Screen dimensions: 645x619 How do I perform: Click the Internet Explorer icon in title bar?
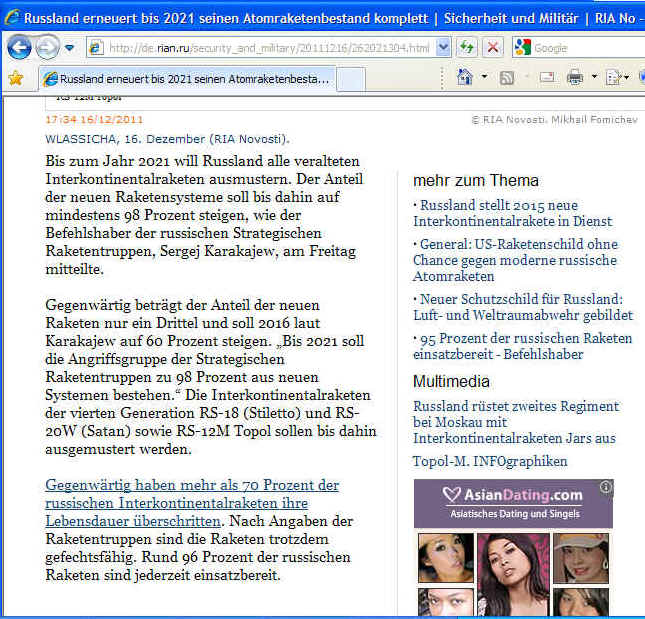click(x=12, y=17)
